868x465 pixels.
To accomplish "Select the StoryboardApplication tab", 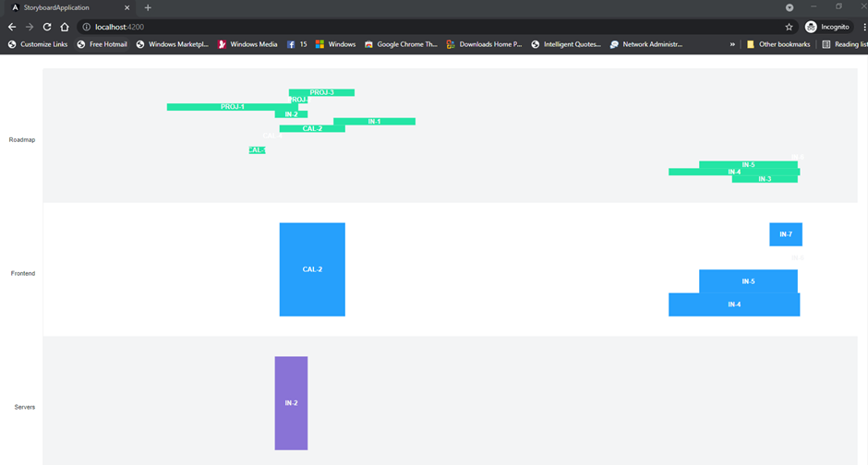I will (71, 7).
